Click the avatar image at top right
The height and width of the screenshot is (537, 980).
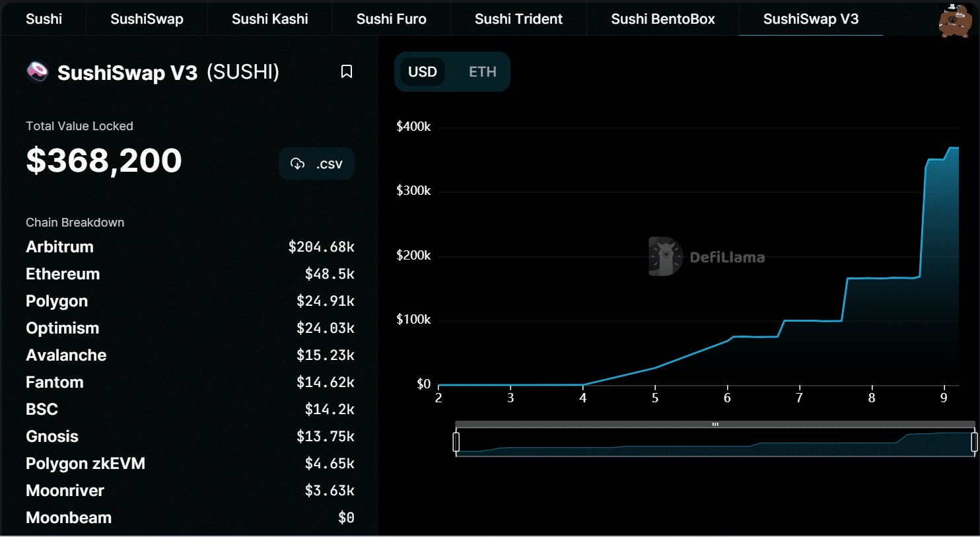coord(955,20)
